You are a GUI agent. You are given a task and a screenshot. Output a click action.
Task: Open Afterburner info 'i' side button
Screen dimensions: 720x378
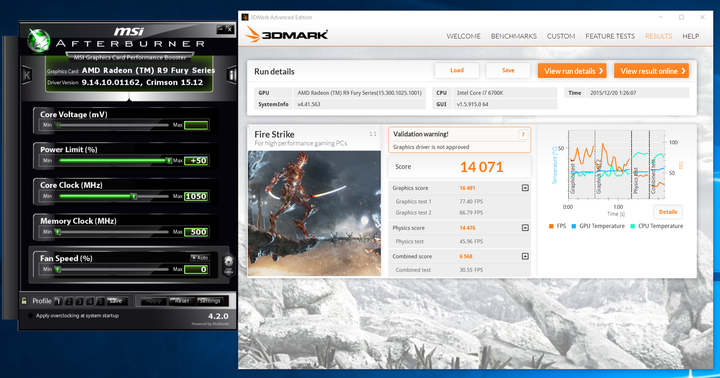(x=231, y=75)
